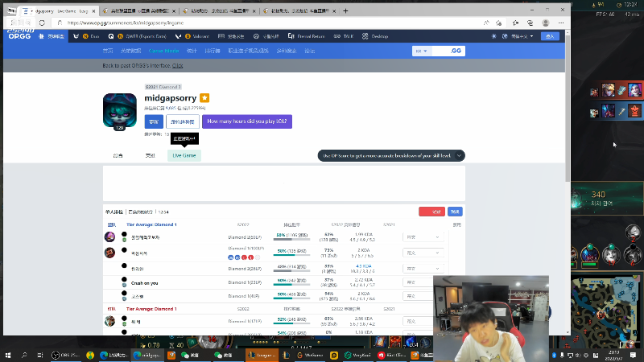Open the summoner Crush on you
This screenshot has width=644, height=362.
click(144, 283)
